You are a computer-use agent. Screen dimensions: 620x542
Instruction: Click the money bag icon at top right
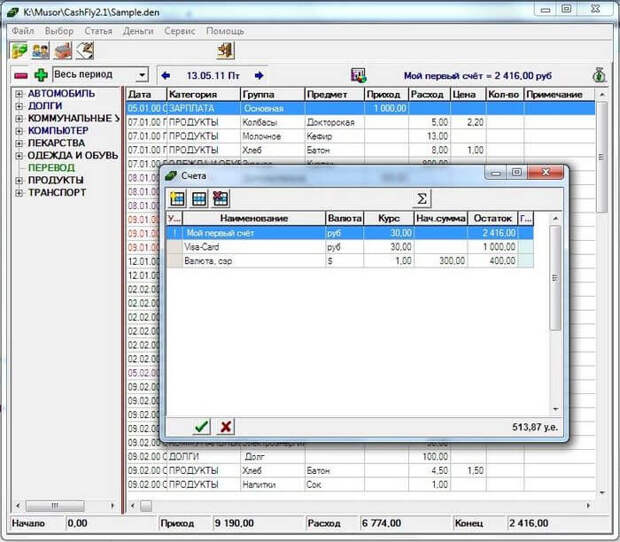pyautogui.click(x=599, y=75)
